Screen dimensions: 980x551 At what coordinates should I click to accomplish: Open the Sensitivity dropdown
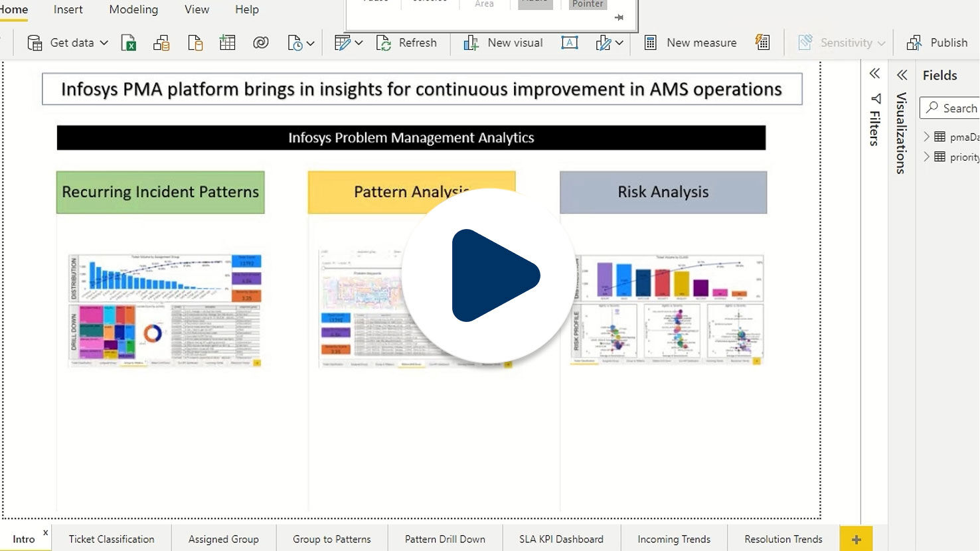(x=842, y=42)
